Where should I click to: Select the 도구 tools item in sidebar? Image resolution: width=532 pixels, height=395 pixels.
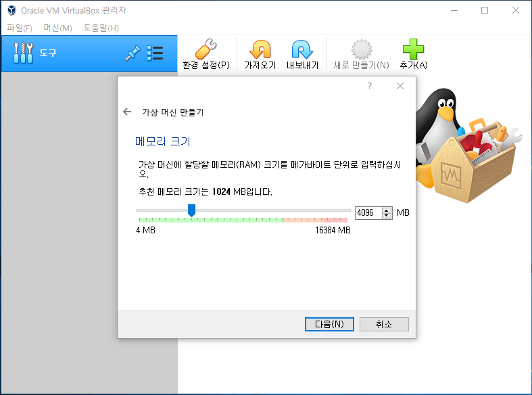[x=89, y=53]
